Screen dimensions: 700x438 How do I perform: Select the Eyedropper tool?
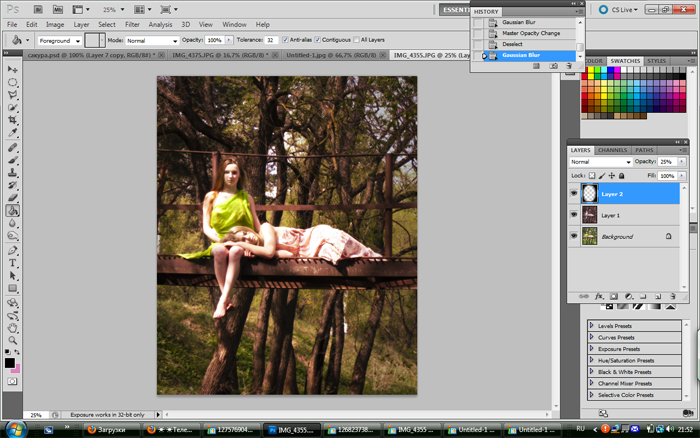[12, 132]
